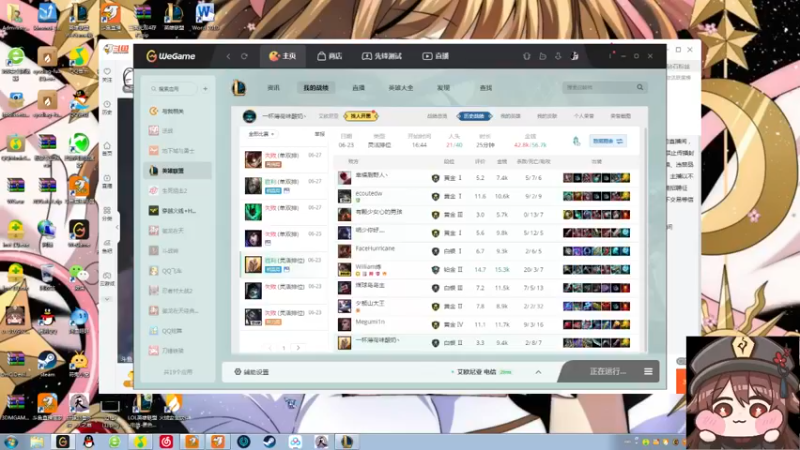Open the user profile icon in WeGame header
The image size is (800, 450).
(575, 56)
